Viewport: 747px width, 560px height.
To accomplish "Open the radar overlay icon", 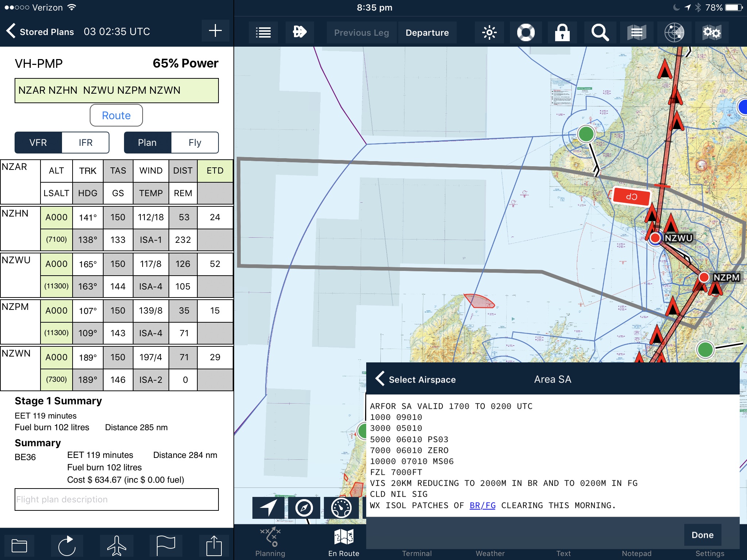I will pyautogui.click(x=674, y=33).
